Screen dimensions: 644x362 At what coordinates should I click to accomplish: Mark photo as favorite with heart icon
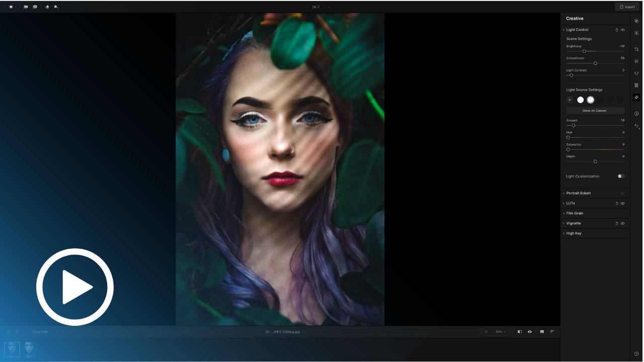pos(8,332)
